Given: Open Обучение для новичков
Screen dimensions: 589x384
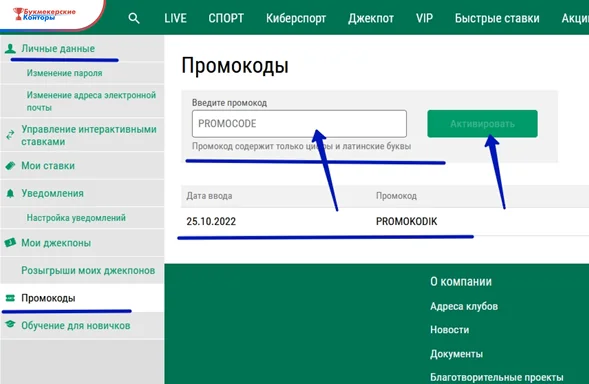Looking at the screenshot, I should click(76, 325).
